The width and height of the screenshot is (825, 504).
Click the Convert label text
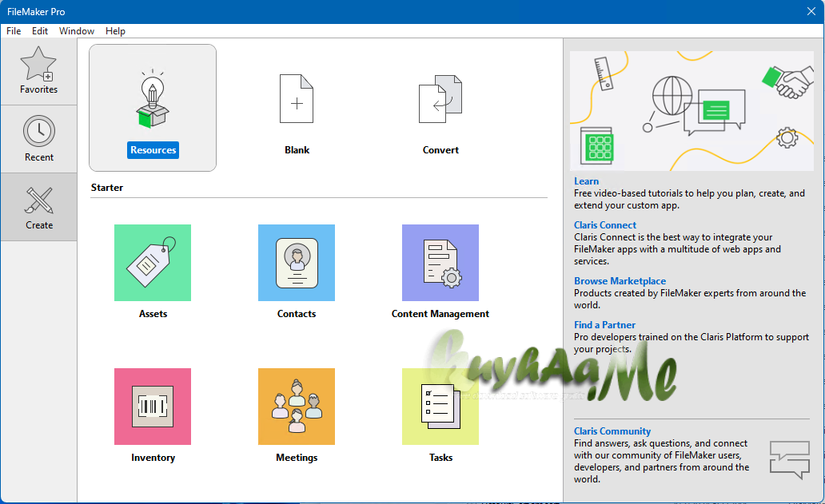[440, 150]
